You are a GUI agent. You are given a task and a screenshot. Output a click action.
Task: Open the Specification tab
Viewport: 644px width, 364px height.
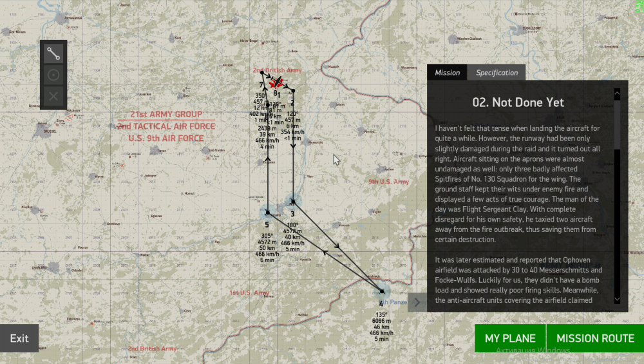click(497, 73)
